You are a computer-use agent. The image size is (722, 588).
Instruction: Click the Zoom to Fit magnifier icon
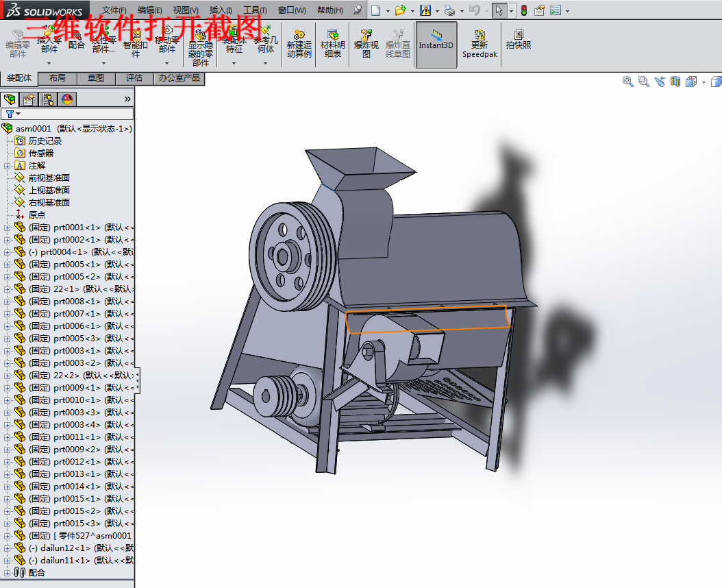pyautogui.click(x=627, y=82)
